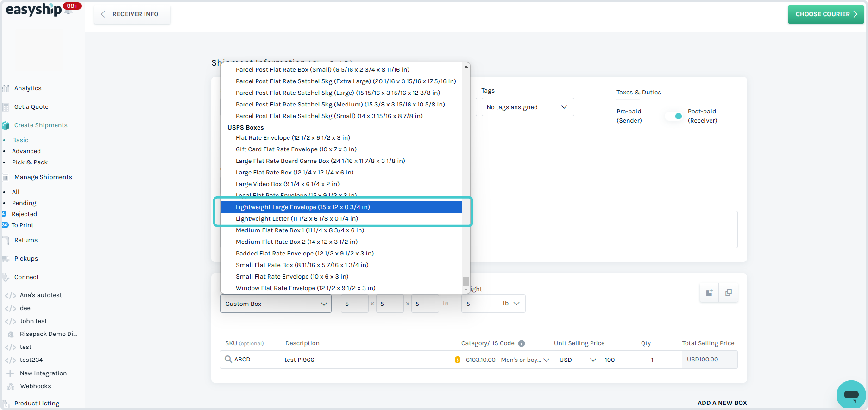Screen dimensions: 868x410
Task: Select Parcel Post Flat Rate Box (Small)
Action: click(x=341, y=69)
